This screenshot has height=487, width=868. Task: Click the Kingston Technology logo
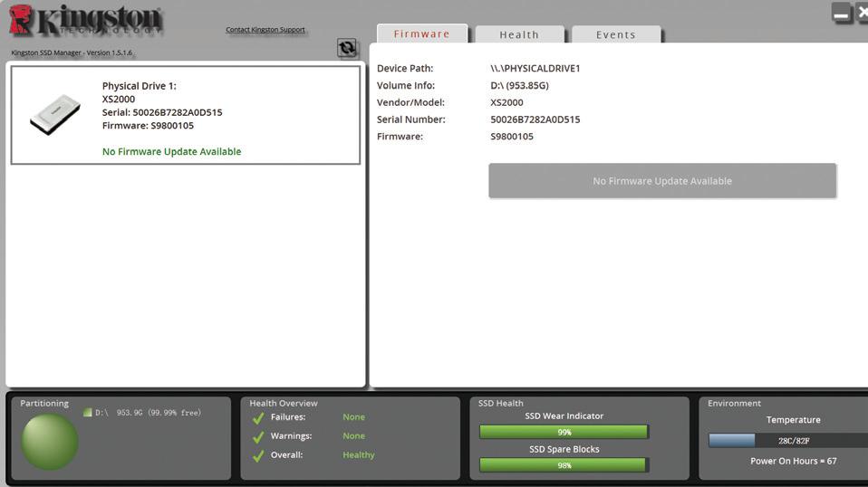tap(86, 21)
